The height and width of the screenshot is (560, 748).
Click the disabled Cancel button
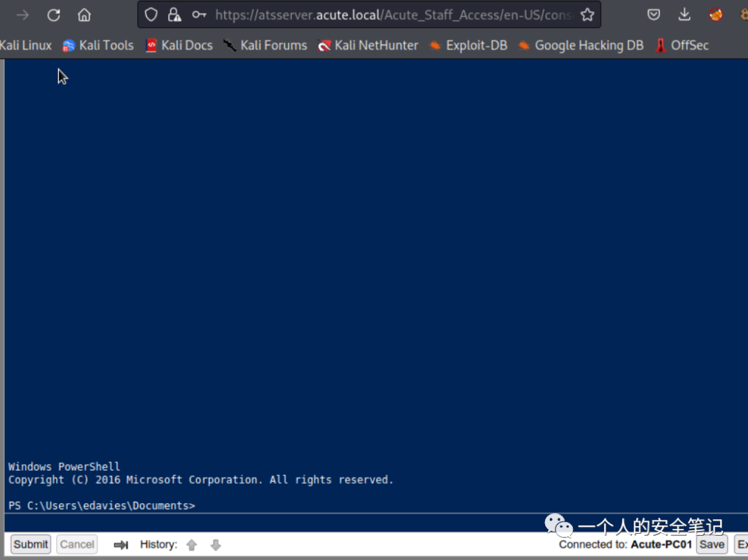(77, 544)
